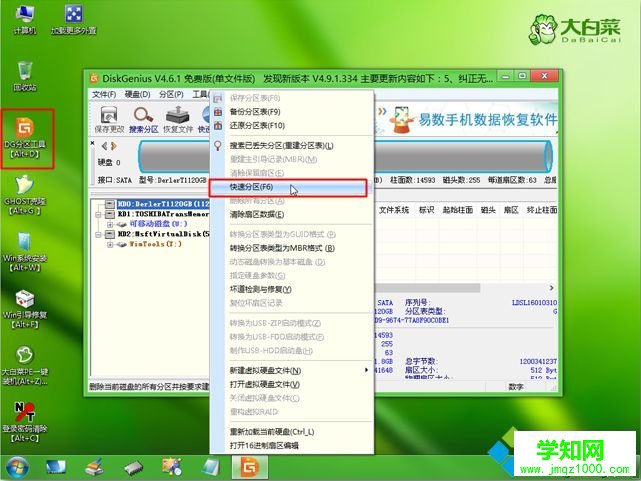Click the right arrow of horizontal scrollbar
641x481 pixels.
click(x=551, y=288)
